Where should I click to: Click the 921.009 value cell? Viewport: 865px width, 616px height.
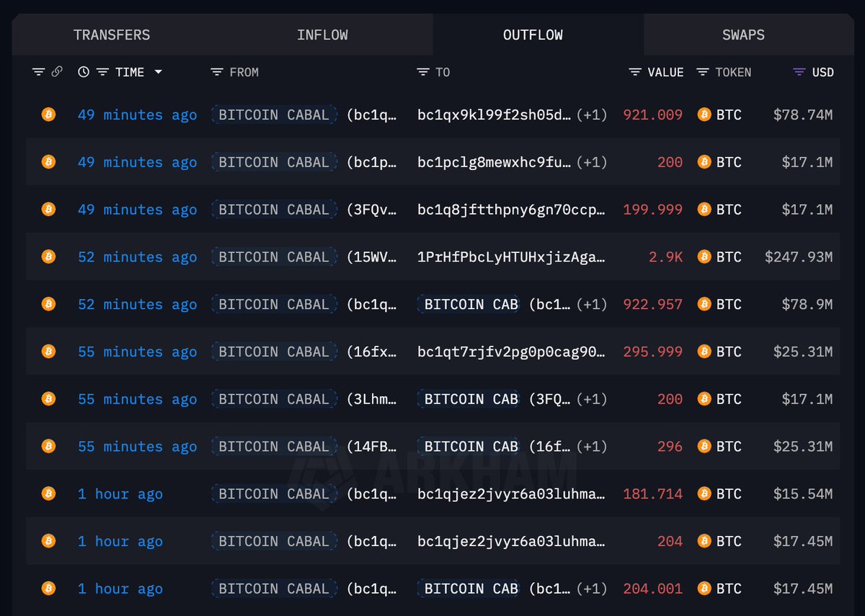click(x=653, y=115)
